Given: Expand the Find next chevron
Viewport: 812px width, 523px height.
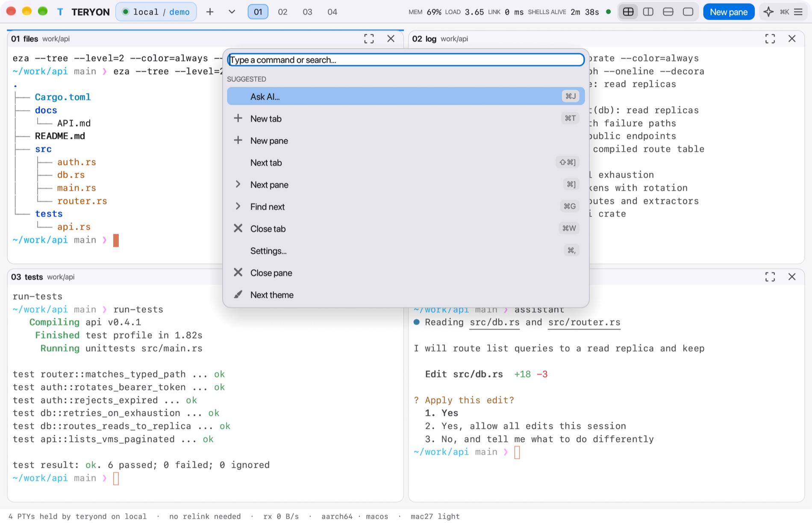Looking at the screenshot, I should [238, 207].
